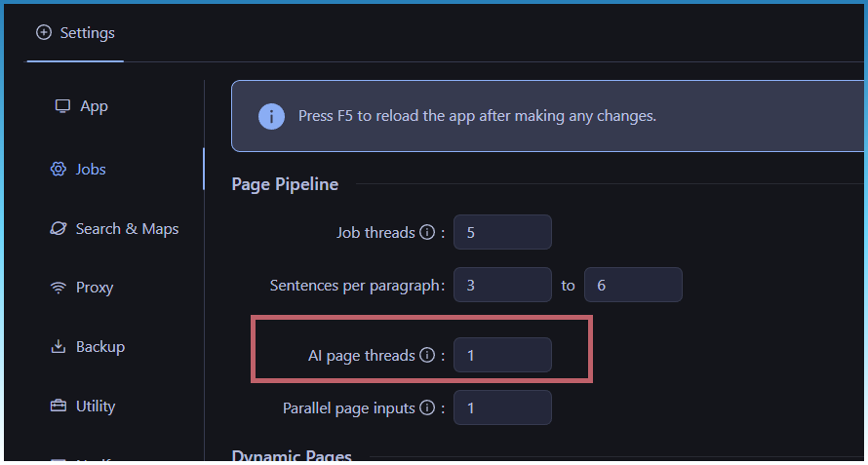Open the Settings tab

click(x=76, y=33)
